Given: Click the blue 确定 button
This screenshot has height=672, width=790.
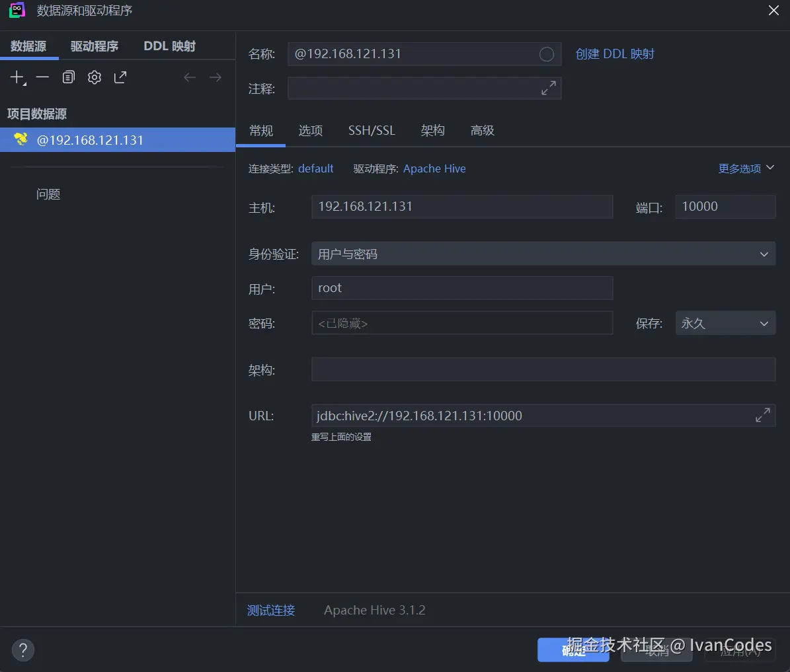Looking at the screenshot, I should tap(573, 650).
